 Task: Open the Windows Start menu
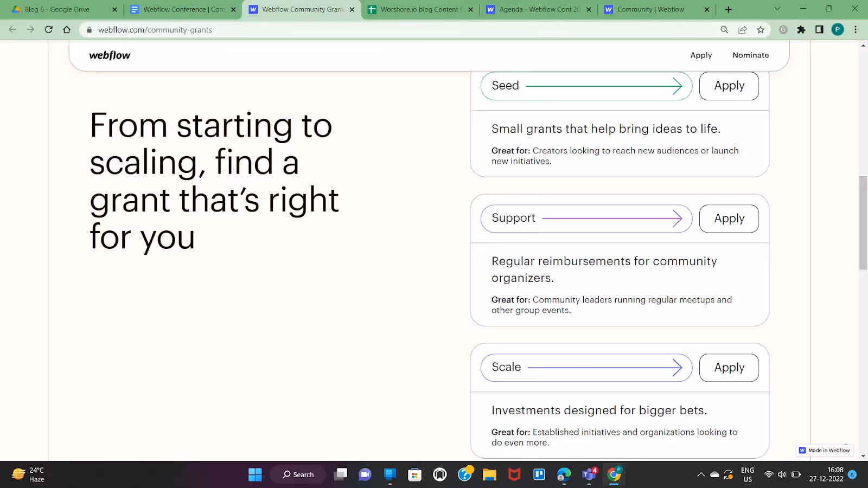[255, 475]
